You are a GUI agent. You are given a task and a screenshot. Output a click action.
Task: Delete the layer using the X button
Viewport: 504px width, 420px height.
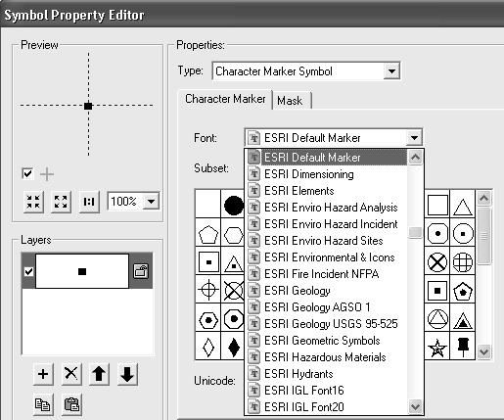pyautogui.click(x=71, y=374)
